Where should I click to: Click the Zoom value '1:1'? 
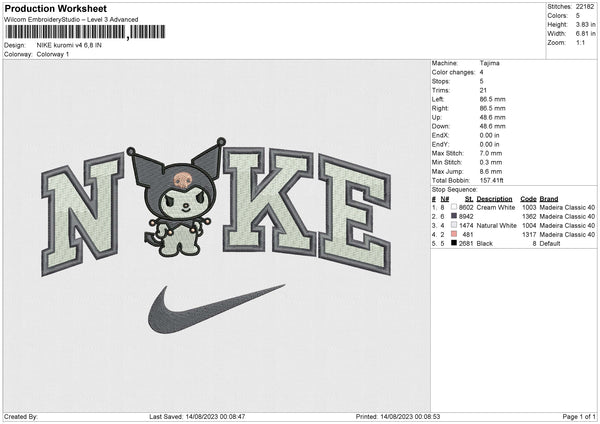tap(580, 42)
